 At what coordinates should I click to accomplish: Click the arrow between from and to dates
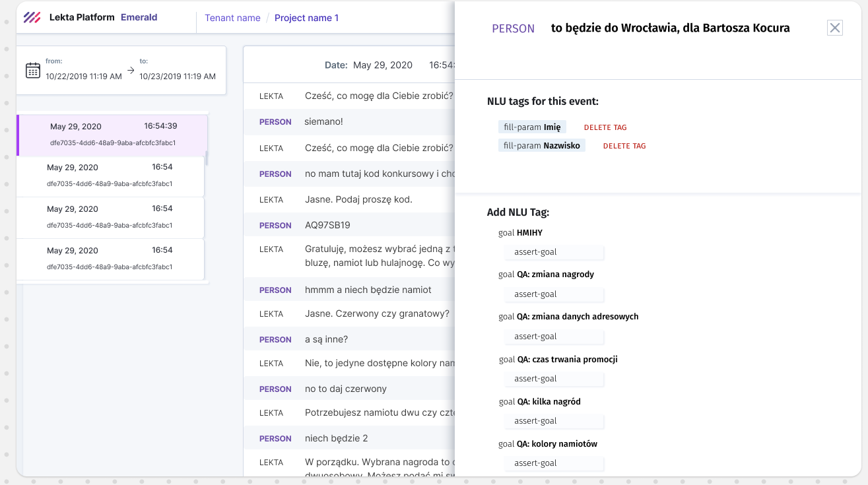[x=131, y=70]
